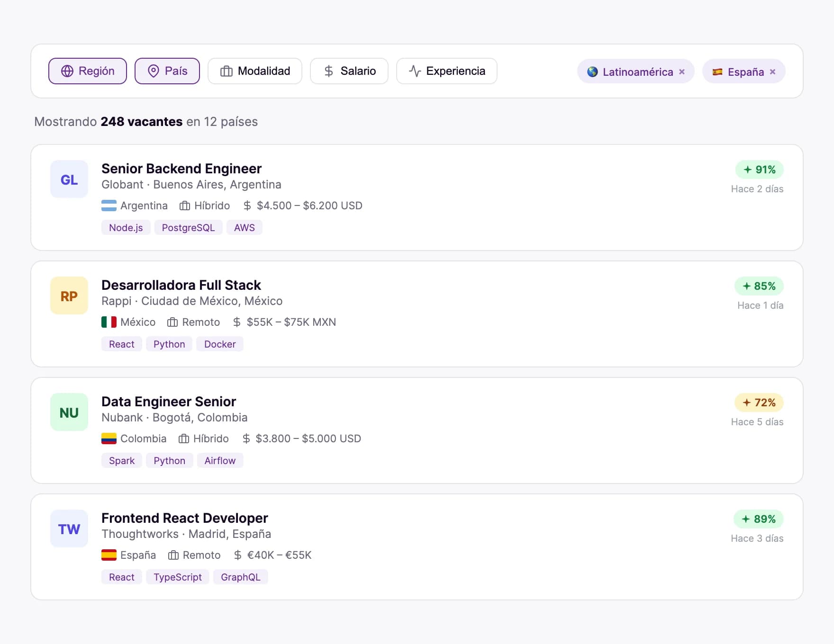Remove the España filter chip
The height and width of the screenshot is (644, 834).
click(773, 72)
